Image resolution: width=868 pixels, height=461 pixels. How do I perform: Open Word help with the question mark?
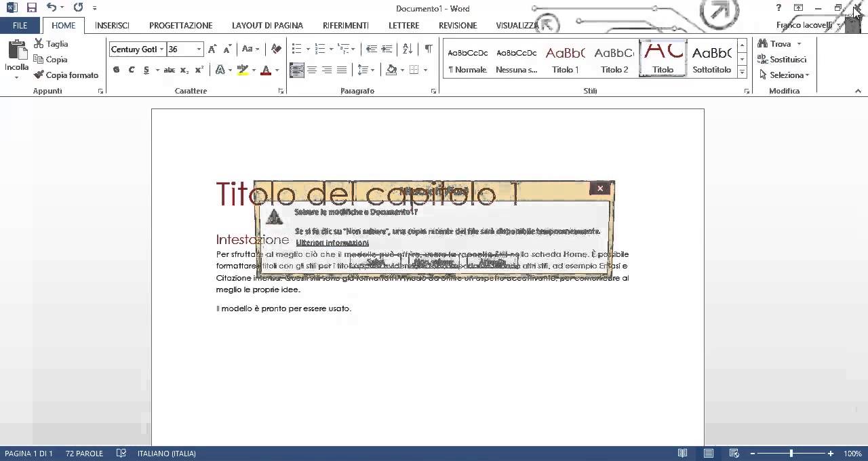click(x=778, y=7)
